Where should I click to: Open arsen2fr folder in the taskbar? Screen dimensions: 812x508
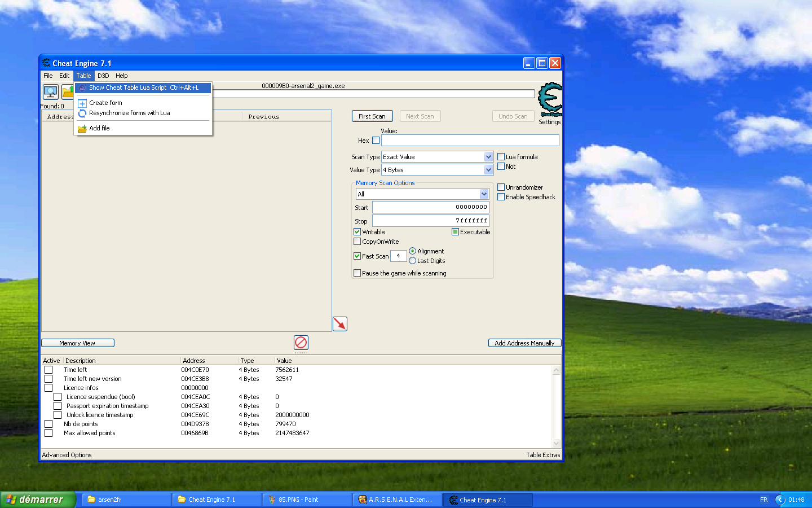(127, 500)
